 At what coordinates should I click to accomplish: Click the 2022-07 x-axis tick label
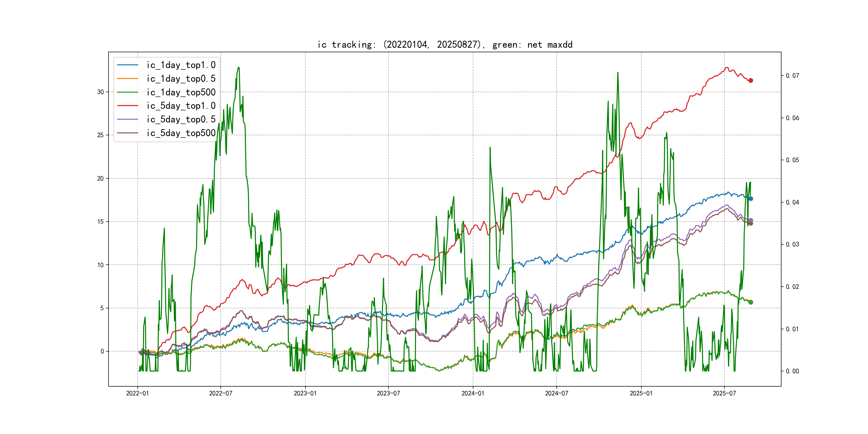[220, 393]
